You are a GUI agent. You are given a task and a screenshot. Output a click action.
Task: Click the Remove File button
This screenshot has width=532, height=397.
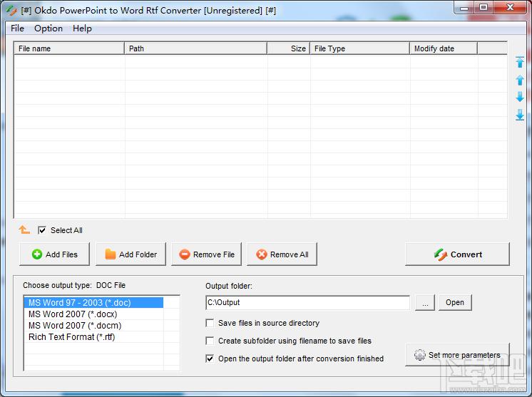(207, 254)
